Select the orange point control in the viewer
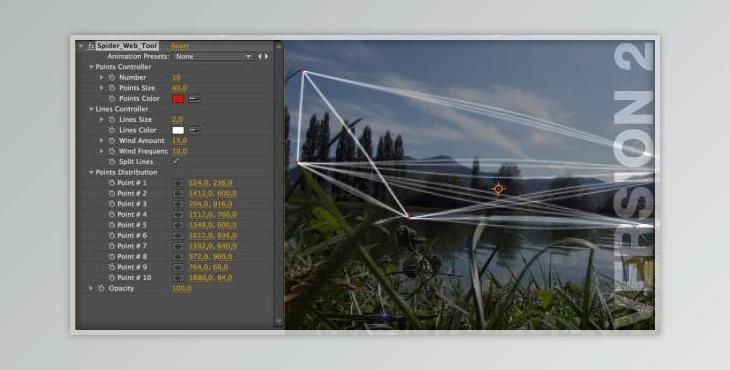This screenshot has width=730, height=370. click(x=499, y=189)
